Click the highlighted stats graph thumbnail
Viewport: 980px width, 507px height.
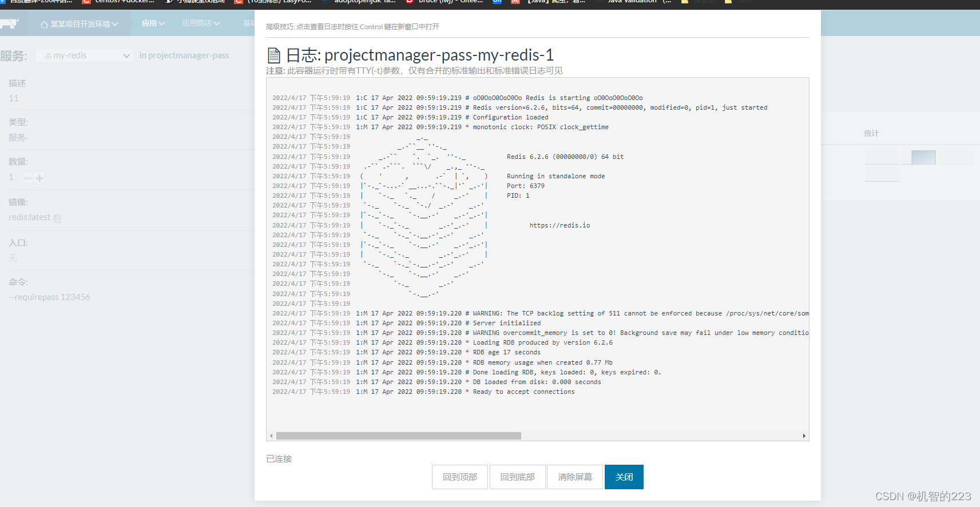coord(923,157)
